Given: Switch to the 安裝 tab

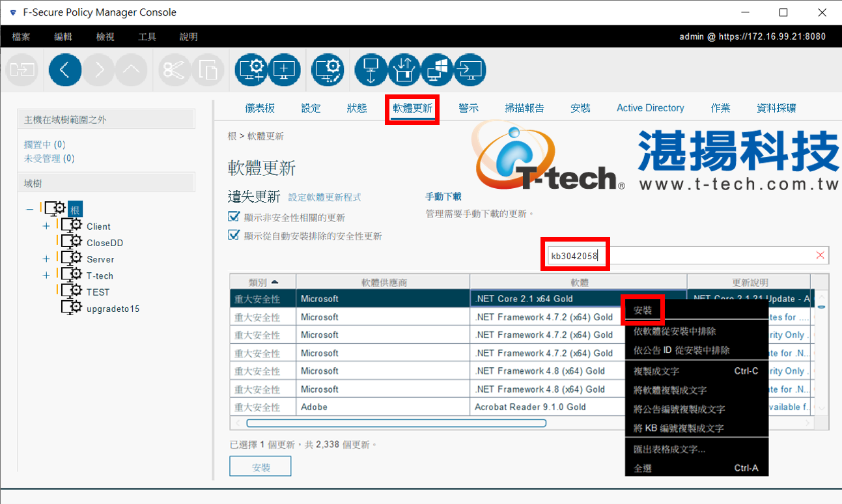Looking at the screenshot, I should [x=580, y=108].
